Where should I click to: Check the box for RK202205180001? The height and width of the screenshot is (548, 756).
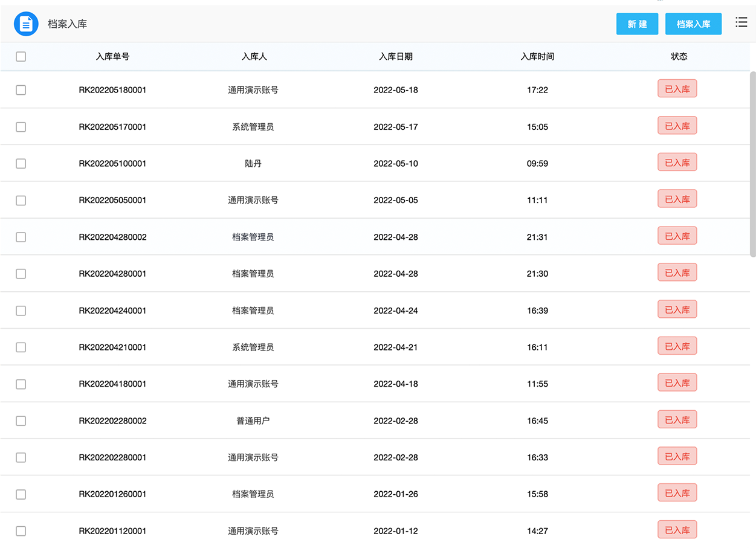click(x=21, y=90)
